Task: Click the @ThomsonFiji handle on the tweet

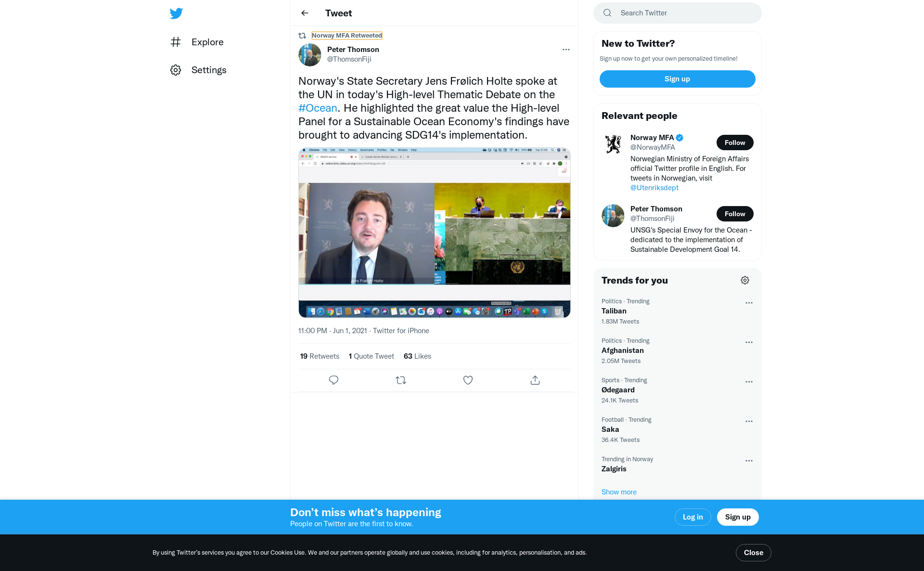Action: click(349, 59)
